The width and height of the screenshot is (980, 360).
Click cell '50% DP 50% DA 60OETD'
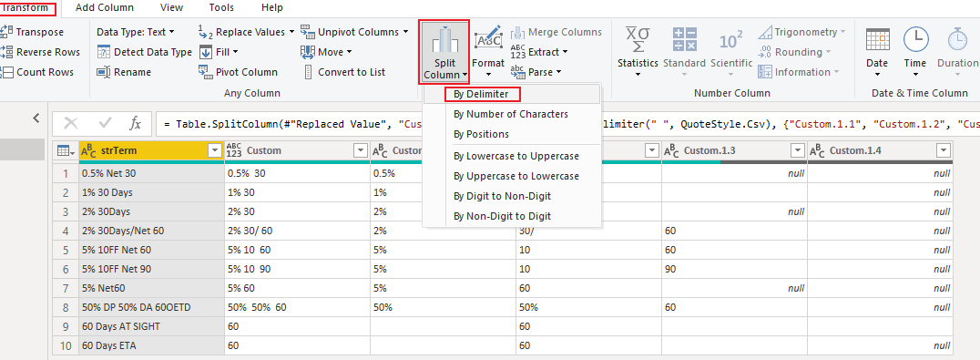152,307
